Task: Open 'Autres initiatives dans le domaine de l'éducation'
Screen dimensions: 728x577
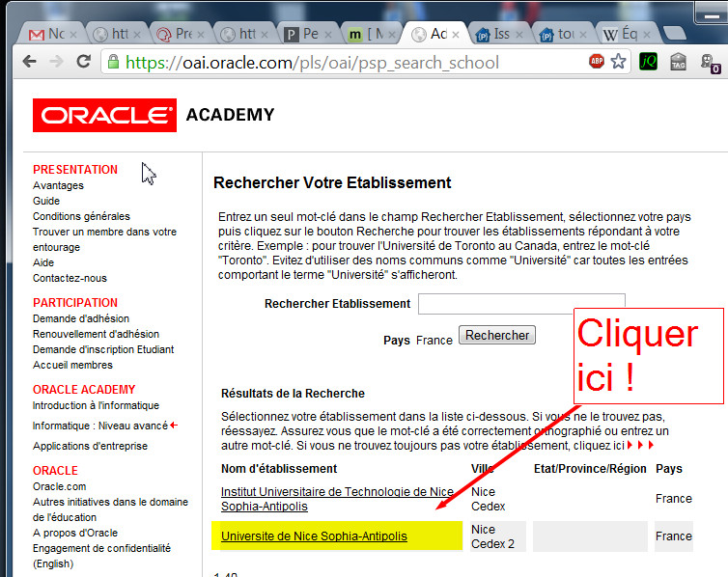Action: coord(110,509)
